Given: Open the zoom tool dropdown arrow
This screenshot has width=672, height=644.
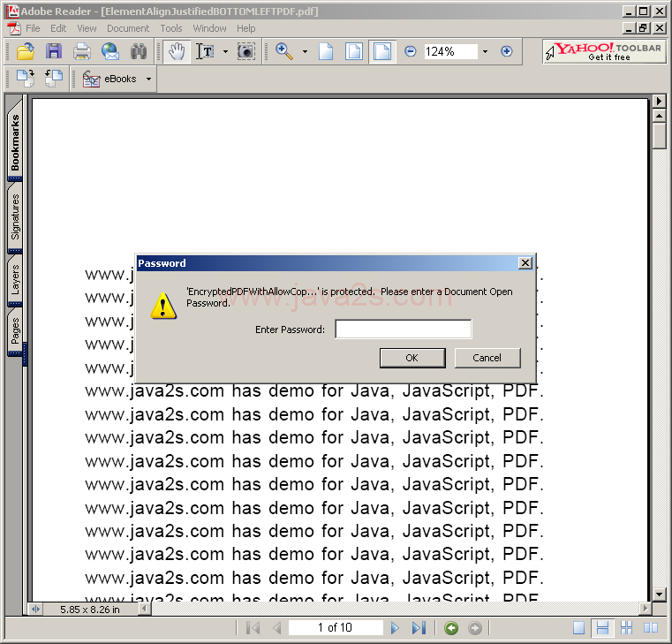Looking at the screenshot, I should (x=305, y=52).
